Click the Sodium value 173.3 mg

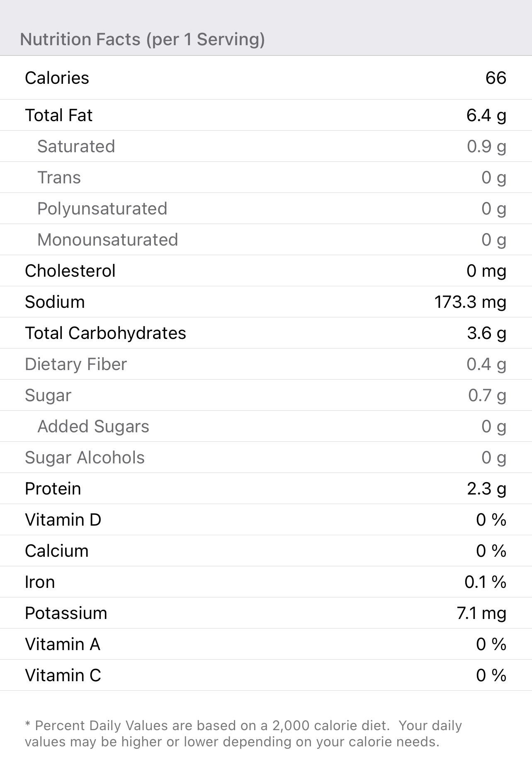point(470,302)
